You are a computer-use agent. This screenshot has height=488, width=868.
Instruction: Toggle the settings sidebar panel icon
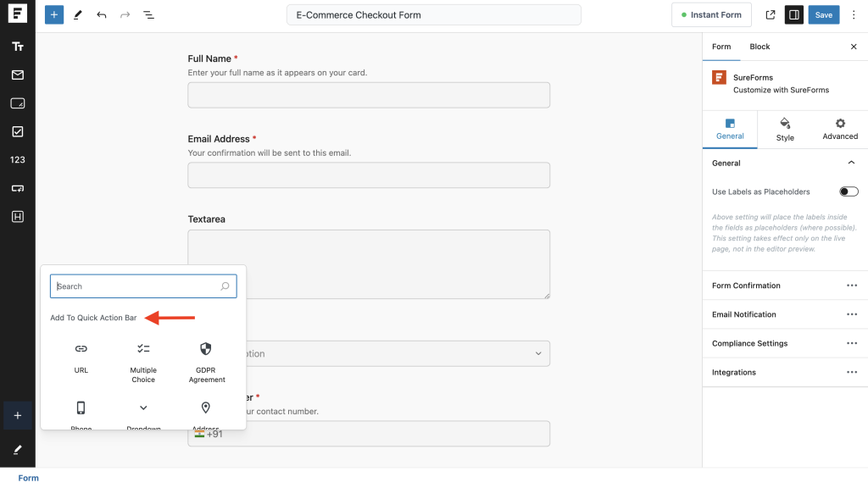coord(793,14)
